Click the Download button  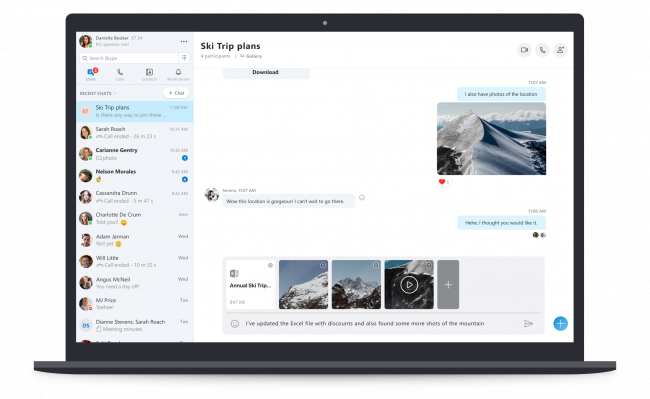coord(266,73)
